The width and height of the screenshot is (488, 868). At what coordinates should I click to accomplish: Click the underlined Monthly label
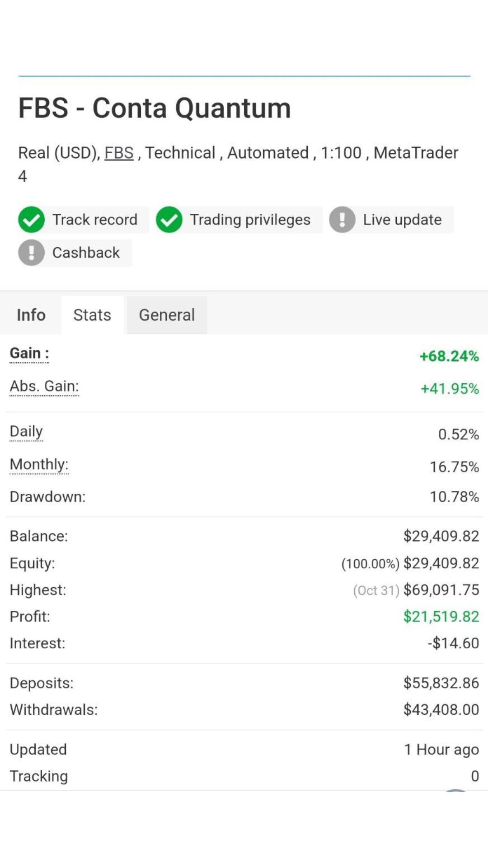pyautogui.click(x=39, y=464)
